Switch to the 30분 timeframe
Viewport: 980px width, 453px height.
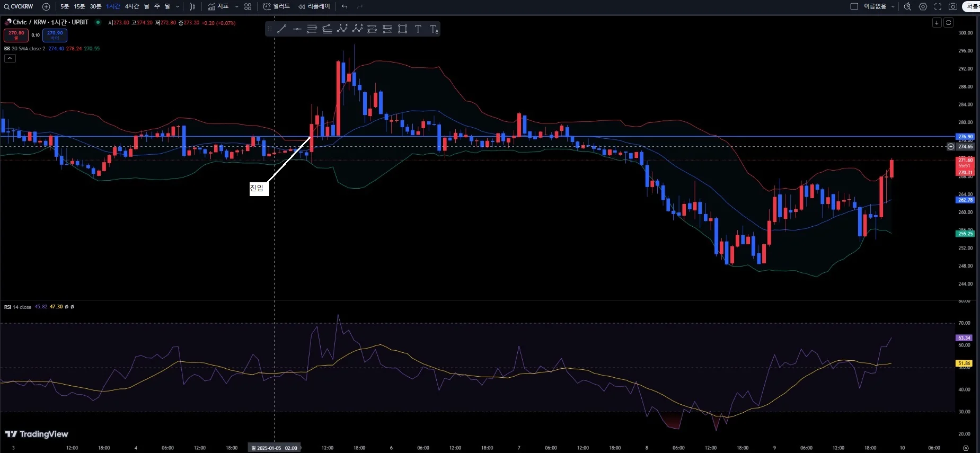(x=95, y=6)
